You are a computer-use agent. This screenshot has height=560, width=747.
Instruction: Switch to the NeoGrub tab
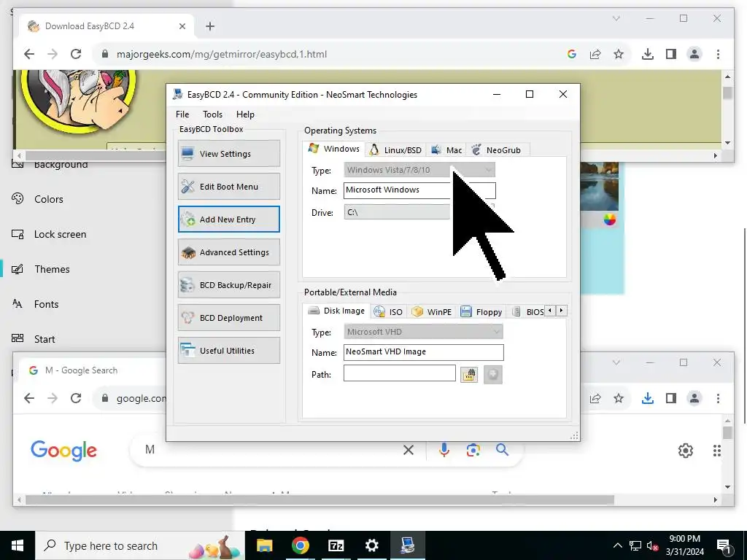[x=497, y=150]
